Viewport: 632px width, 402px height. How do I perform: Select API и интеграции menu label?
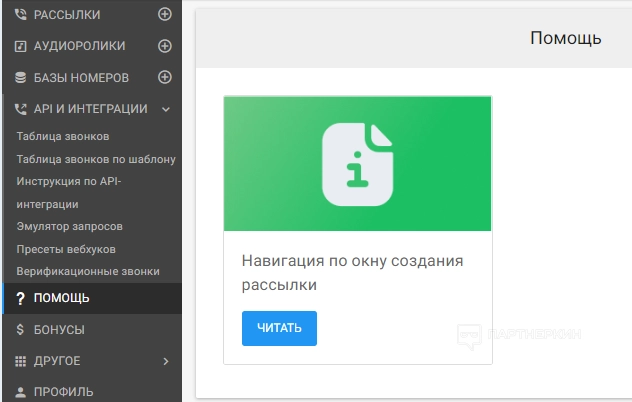tap(91, 109)
